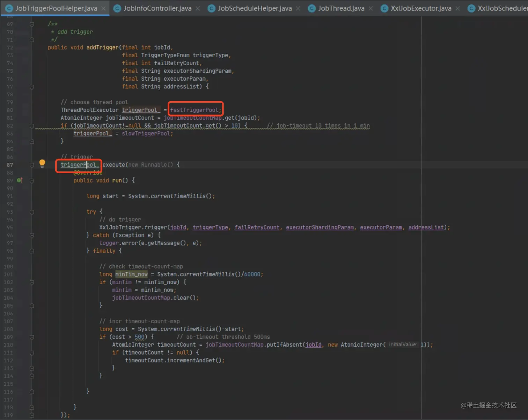Select the JobThread.java editor tab
The width and height of the screenshot is (528, 420).
pos(341,8)
